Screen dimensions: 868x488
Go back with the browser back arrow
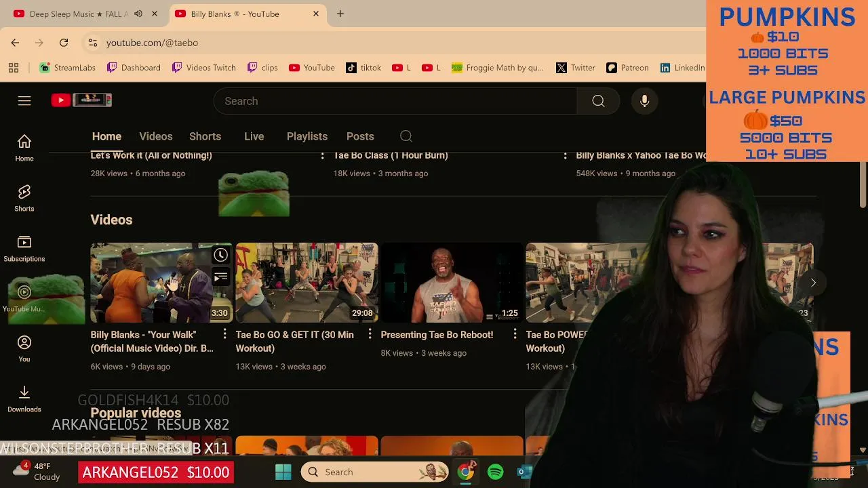[x=15, y=43]
